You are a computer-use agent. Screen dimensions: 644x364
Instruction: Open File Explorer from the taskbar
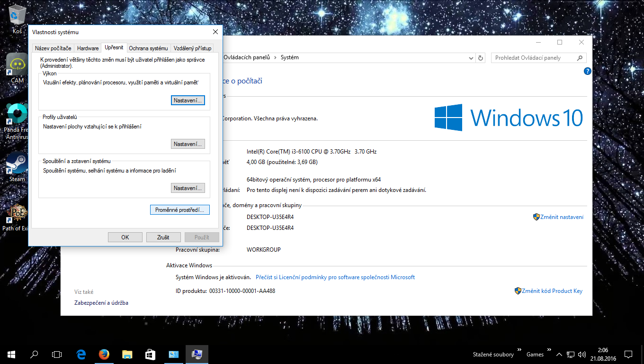coord(127,354)
